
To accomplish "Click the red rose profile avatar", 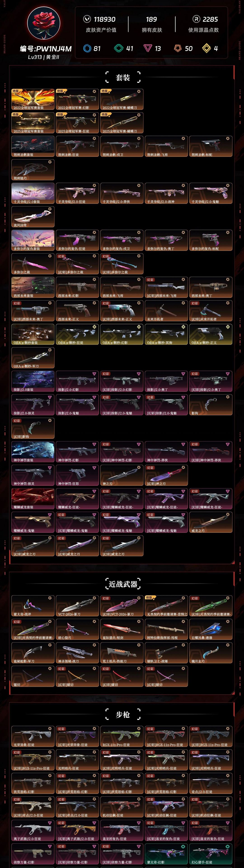I will [x=44, y=23].
